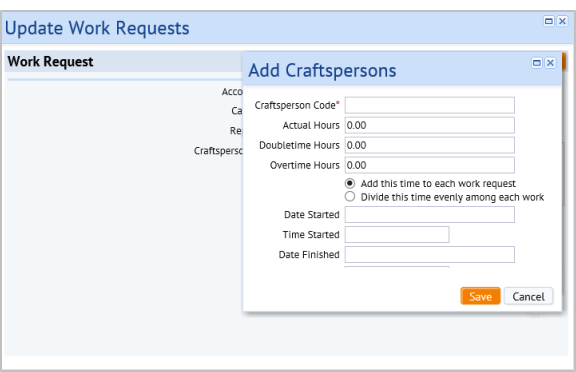
Task: Click the Actual Hours field
Action: tap(429, 125)
